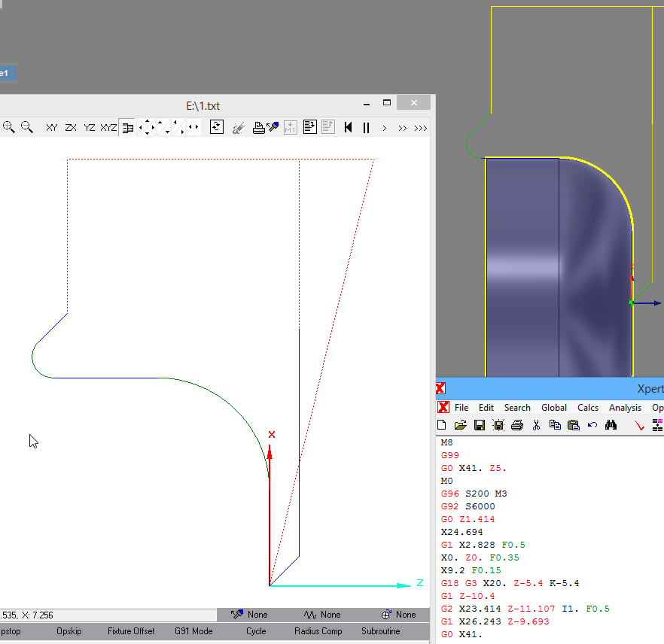Switch to the XY plane view
The image size is (664, 644).
[x=51, y=128]
